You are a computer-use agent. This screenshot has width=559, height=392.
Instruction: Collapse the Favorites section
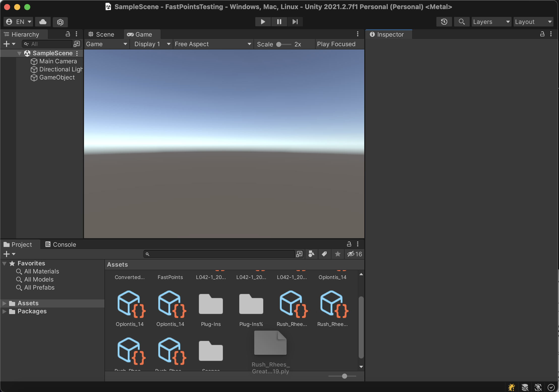pos(4,263)
